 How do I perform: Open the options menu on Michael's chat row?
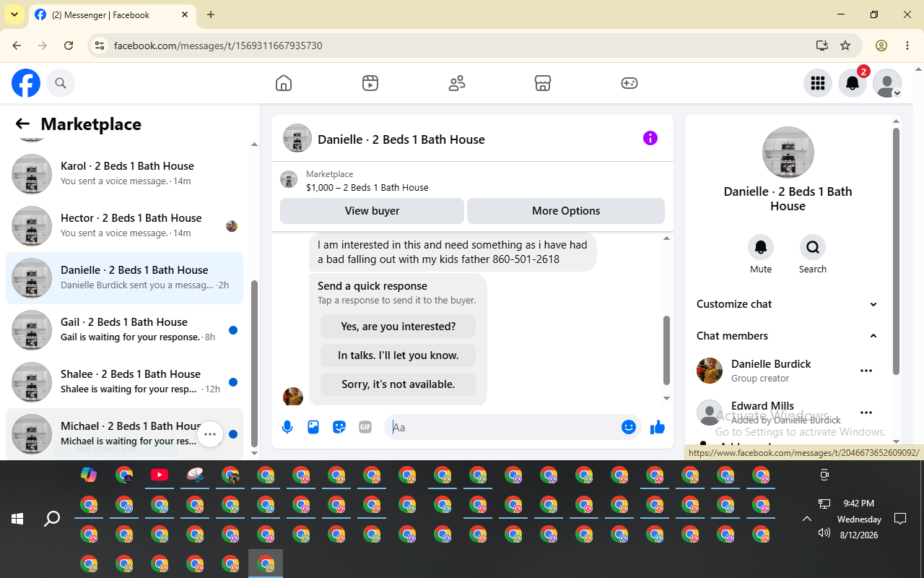pos(210,434)
